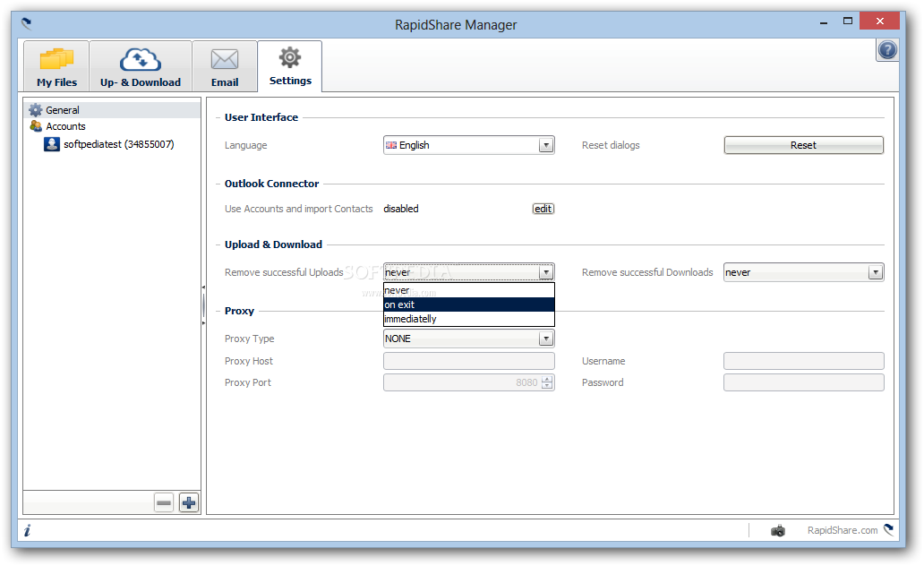This screenshot has height=566, width=924.
Task: Remove account with the minus button
Action: pyautogui.click(x=164, y=503)
